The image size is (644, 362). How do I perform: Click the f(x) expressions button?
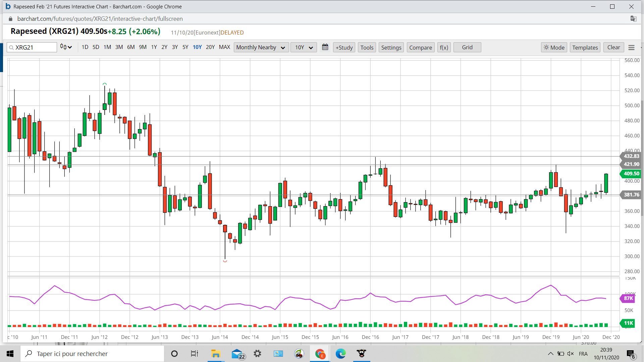(444, 48)
